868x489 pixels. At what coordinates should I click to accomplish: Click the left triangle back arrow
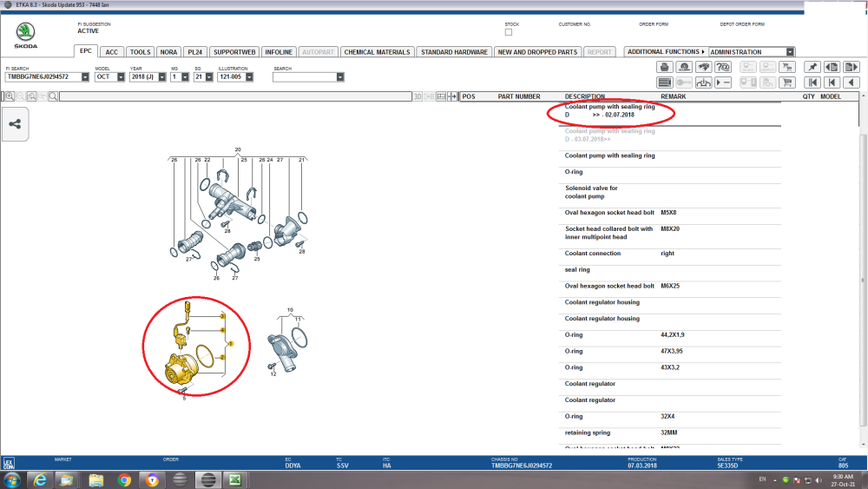coord(852,83)
